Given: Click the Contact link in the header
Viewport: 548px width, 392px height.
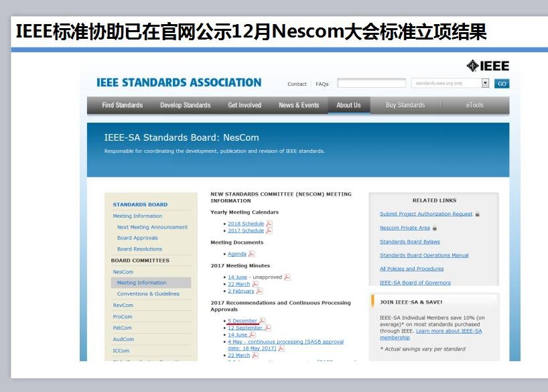Looking at the screenshot, I should point(297,84).
